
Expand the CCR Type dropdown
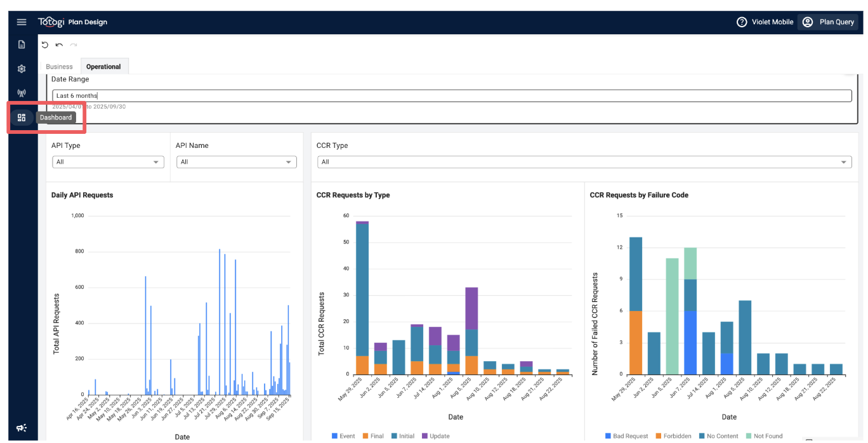(x=584, y=162)
